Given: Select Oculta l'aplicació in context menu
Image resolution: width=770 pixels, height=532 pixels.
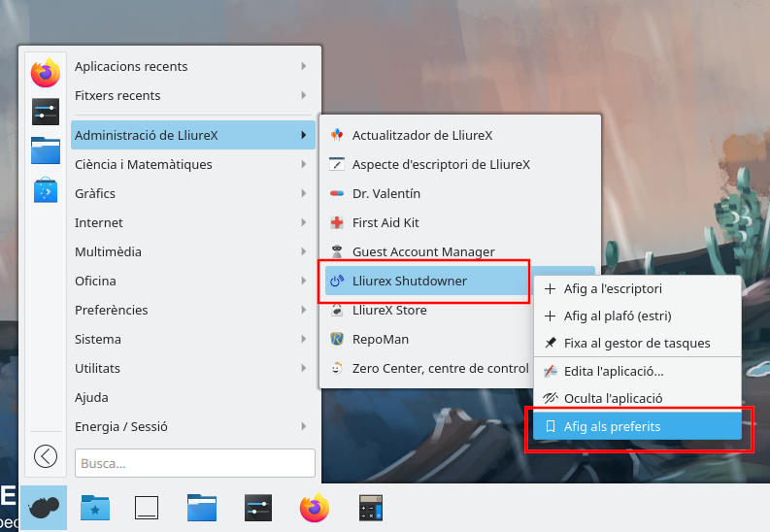Looking at the screenshot, I should tap(613, 398).
